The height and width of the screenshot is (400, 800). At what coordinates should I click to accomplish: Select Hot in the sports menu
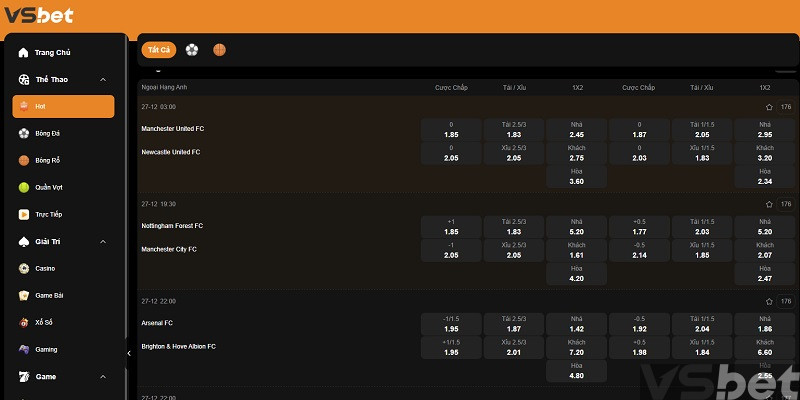(63, 106)
